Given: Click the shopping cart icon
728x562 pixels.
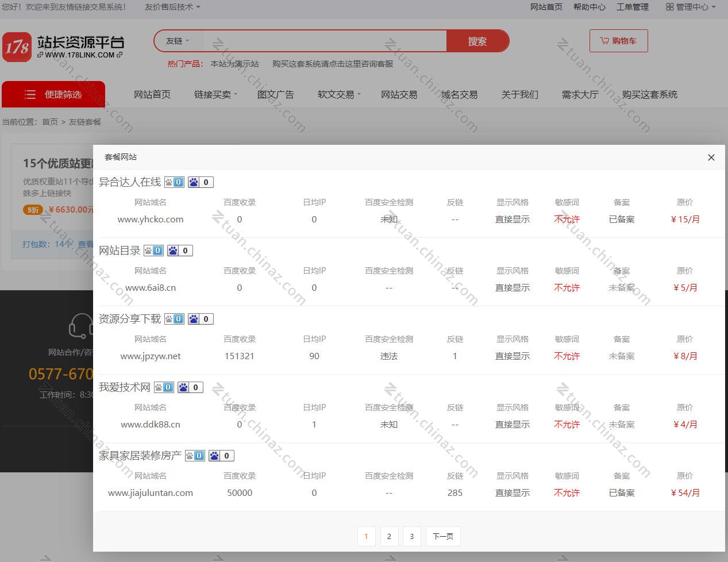Looking at the screenshot, I should (x=604, y=41).
